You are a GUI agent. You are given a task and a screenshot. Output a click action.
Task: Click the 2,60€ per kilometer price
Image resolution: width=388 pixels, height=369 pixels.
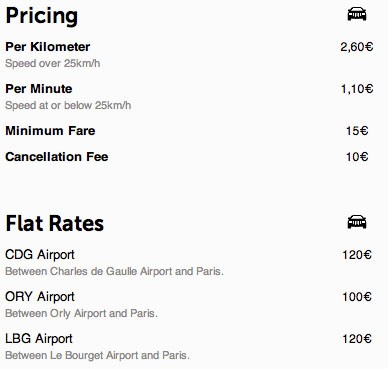coord(357,47)
